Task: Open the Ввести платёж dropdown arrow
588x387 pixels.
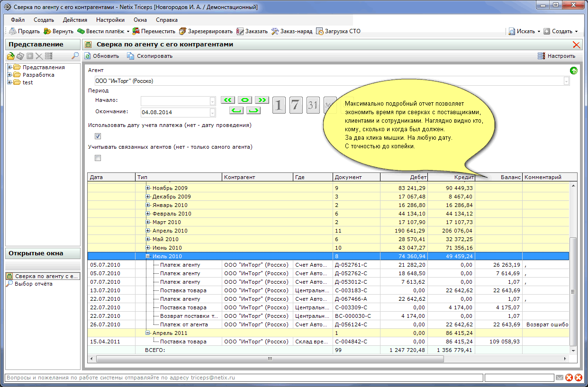Action: pyautogui.click(x=128, y=32)
